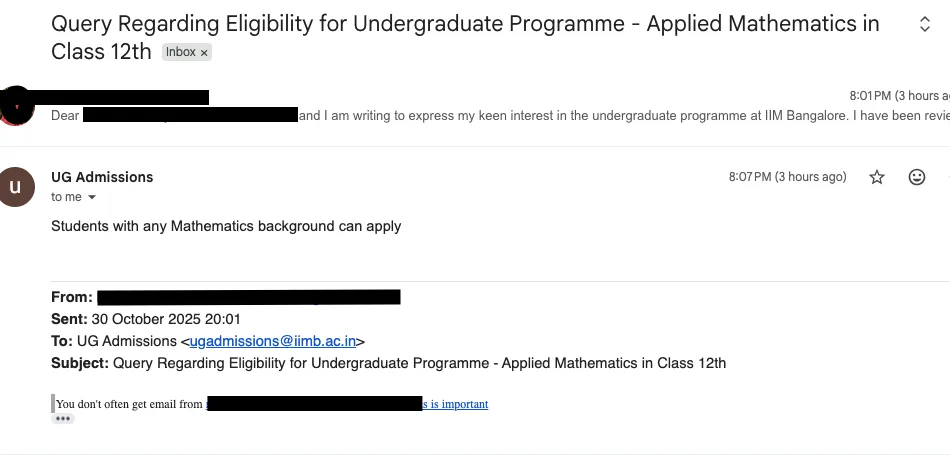Show trimmed content via three-dots icon
Viewport: 950px width, 455px height.
coord(63,419)
